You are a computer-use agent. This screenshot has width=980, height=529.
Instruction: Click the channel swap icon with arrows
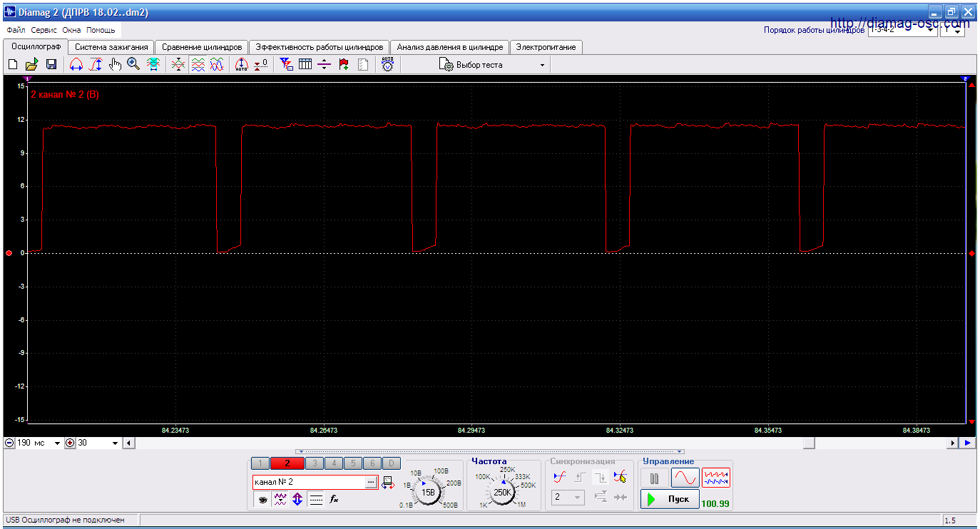(388, 483)
